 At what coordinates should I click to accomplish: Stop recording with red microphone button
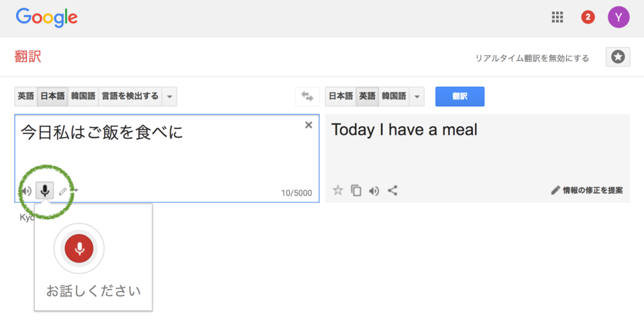tap(79, 248)
